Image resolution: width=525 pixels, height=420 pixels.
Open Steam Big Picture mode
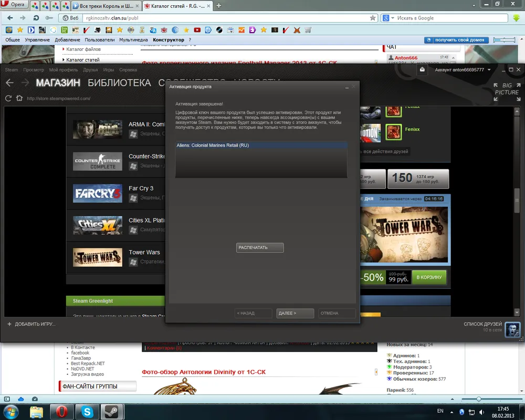[507, 92]
